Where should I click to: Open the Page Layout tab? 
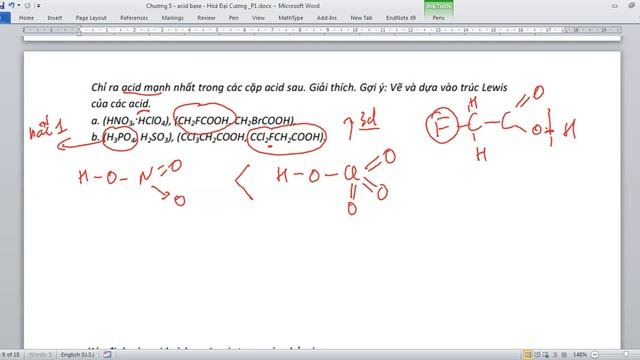[91, 18]
